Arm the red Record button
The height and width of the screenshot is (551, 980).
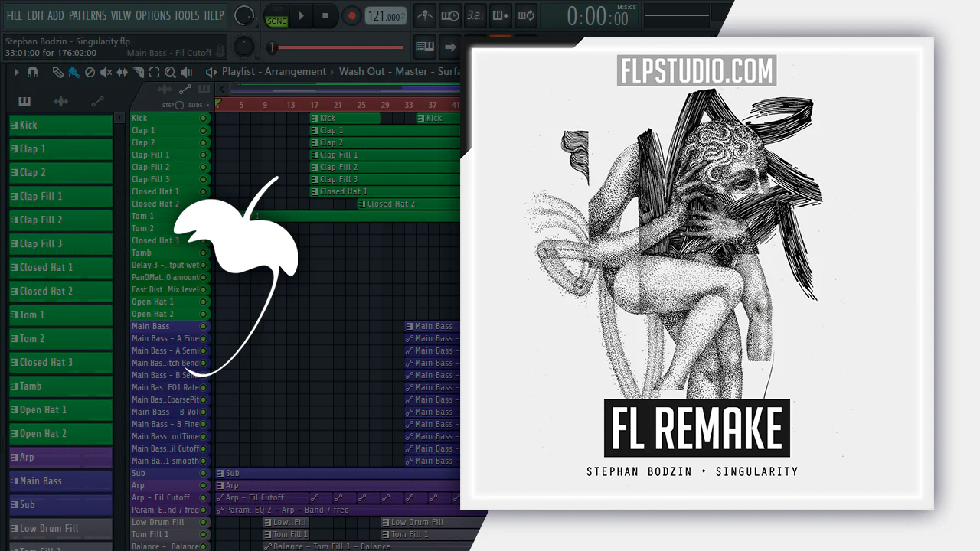[x=351, y=15]
